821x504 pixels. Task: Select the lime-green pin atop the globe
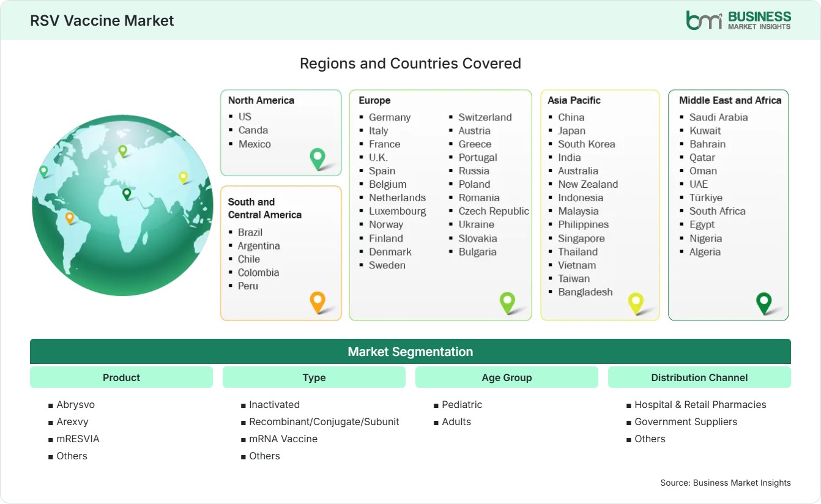coord(122,150)
